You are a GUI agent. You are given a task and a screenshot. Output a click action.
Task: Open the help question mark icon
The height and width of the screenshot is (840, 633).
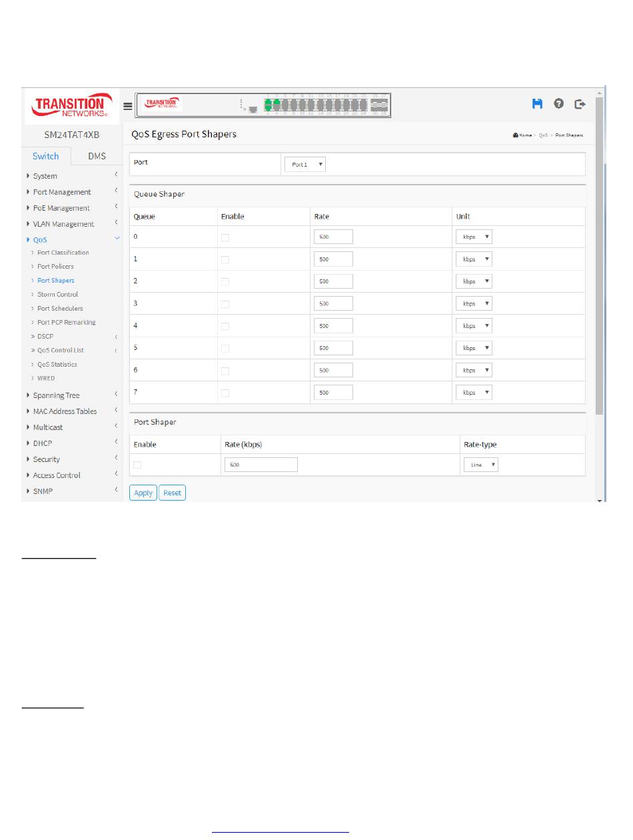pyautogui.click(x=558, y=104)
